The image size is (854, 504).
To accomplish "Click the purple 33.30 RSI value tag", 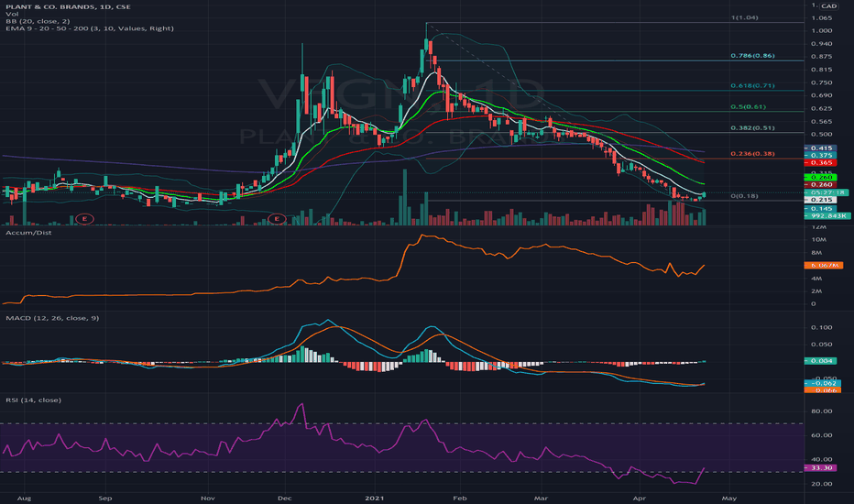I will (x=821, y=467).
